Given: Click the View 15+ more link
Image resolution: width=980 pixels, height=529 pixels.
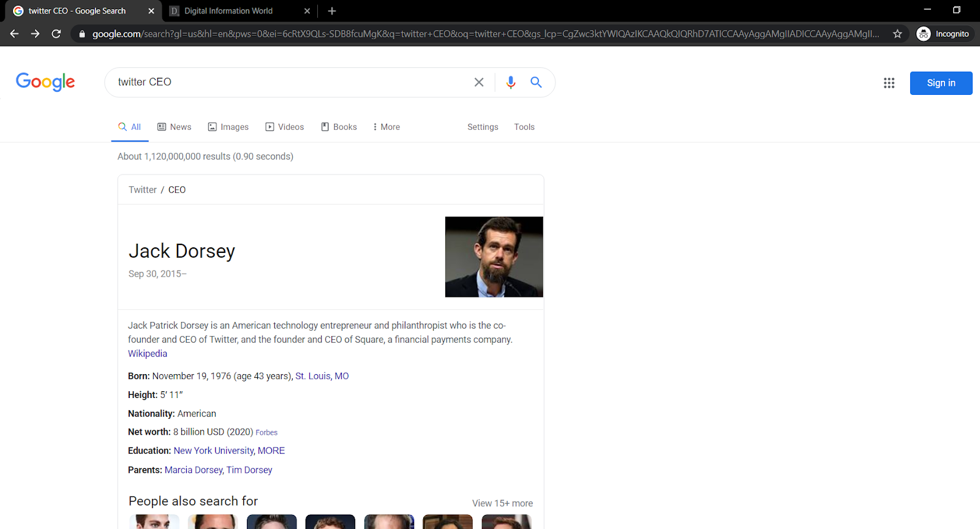Looking at the screenshot, I should coord(502,503).
